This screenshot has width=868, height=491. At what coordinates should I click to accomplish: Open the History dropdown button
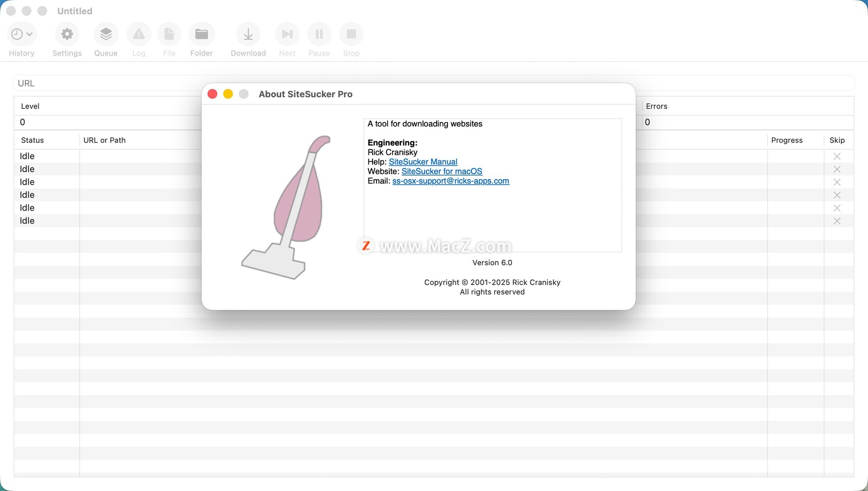[21, 34]
